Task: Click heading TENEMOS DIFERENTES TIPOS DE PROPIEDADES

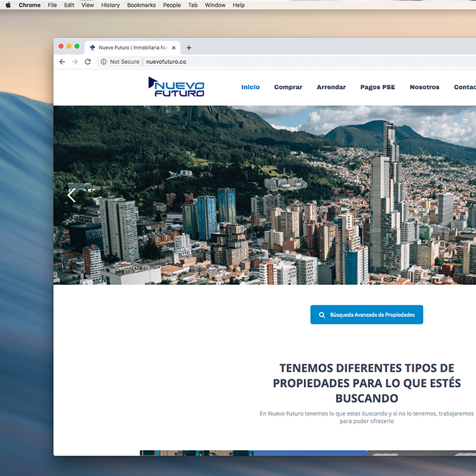Action: (367, 383)
